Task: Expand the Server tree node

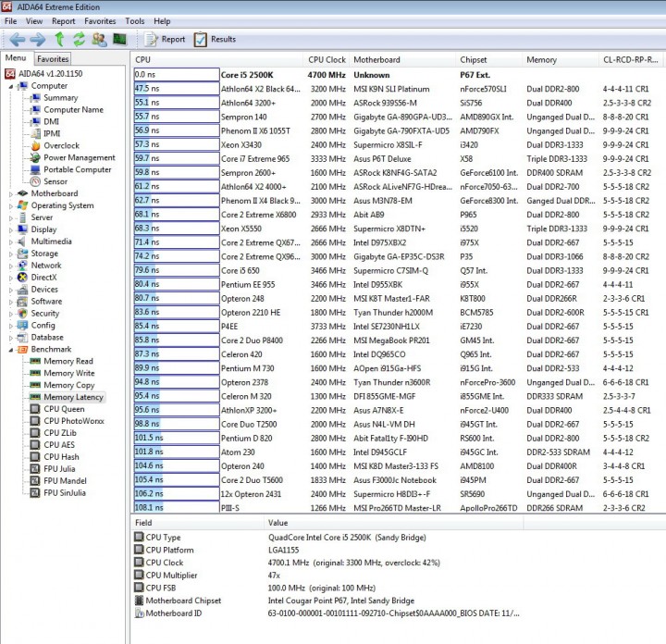Action: 11,217
